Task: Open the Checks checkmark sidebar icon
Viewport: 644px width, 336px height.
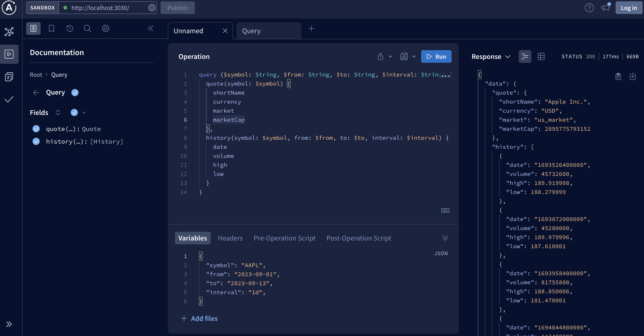Action: [9, 99]
